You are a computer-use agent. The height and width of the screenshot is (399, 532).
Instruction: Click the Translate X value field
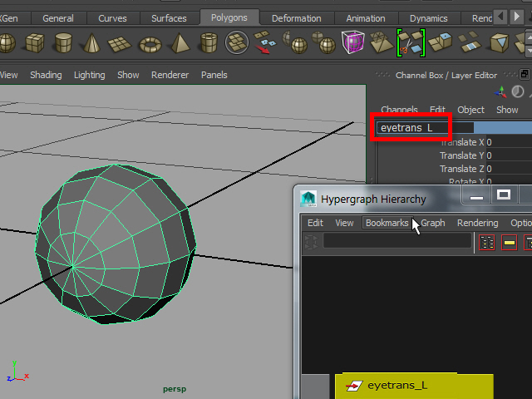pos(507,142)
